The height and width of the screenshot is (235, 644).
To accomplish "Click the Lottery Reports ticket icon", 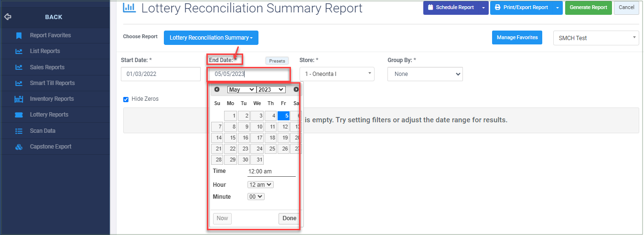I will 19,115.
